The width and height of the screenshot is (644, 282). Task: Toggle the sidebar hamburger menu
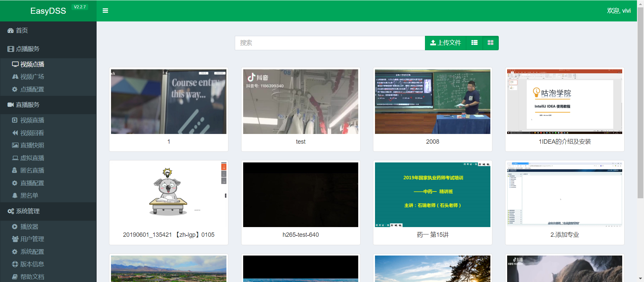point(105,11)
